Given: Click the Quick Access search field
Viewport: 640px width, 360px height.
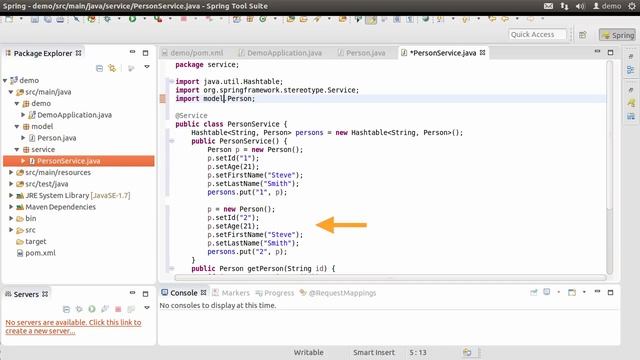Looking at the screenshot, I should click(538, 35).
